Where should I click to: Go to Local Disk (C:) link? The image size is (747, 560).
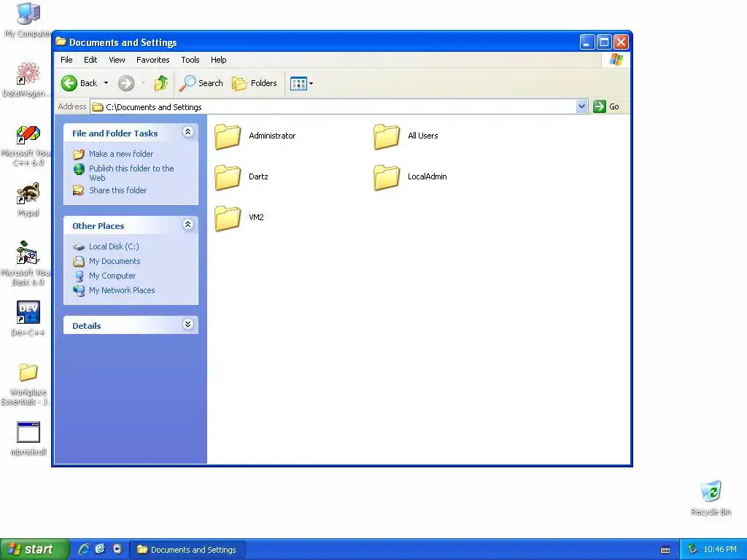(114, 246)
